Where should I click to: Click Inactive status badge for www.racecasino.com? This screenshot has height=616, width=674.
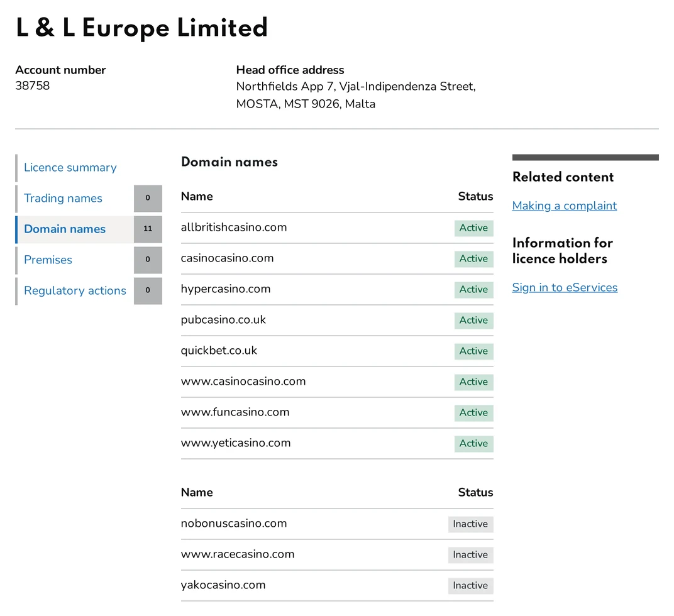471,555
